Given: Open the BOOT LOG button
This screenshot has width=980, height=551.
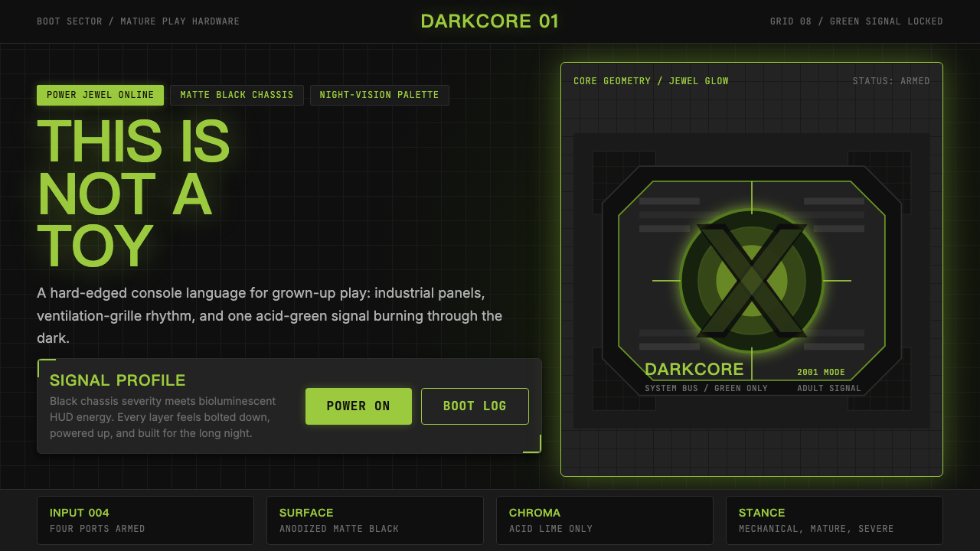Looking at the screenshot, I should pyautogui.click(x=475, y=406).
